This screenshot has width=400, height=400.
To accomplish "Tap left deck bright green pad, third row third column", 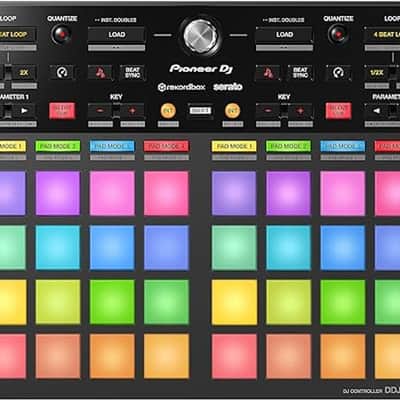I will pyautogui.click(x=112, y=302).
